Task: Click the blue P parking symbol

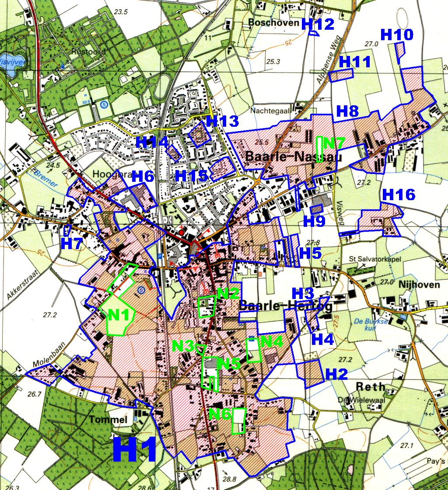Action: (x=160, y=256)
